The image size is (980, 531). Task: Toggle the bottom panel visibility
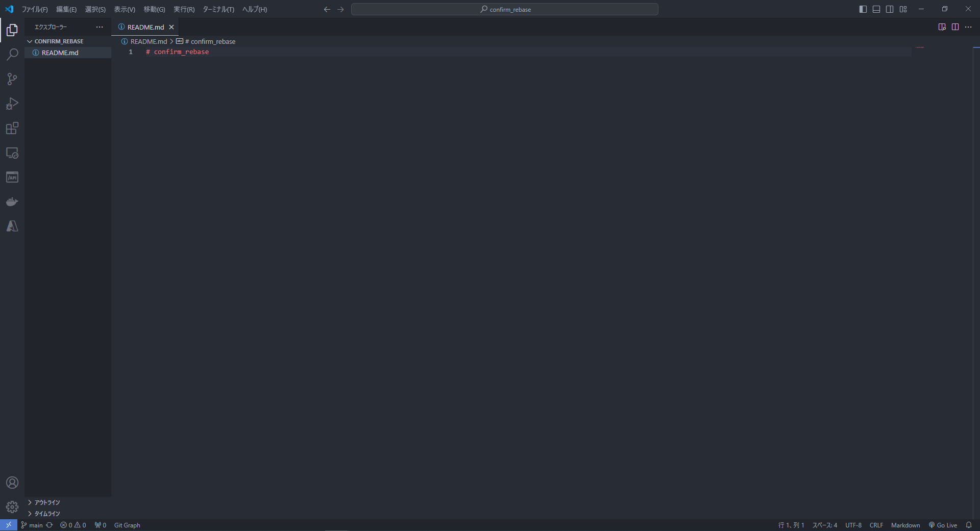point(876,9)
